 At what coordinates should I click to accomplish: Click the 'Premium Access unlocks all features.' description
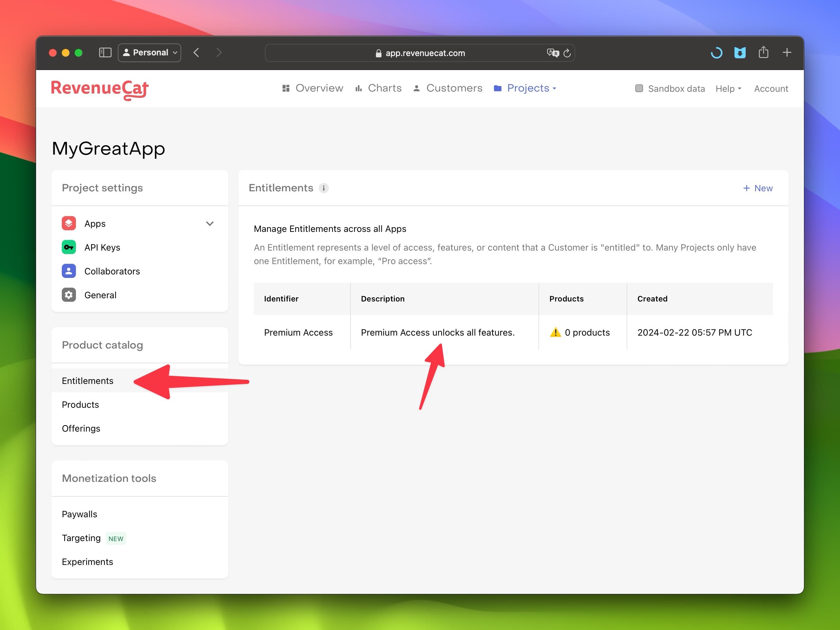click(x=437, y=332)
